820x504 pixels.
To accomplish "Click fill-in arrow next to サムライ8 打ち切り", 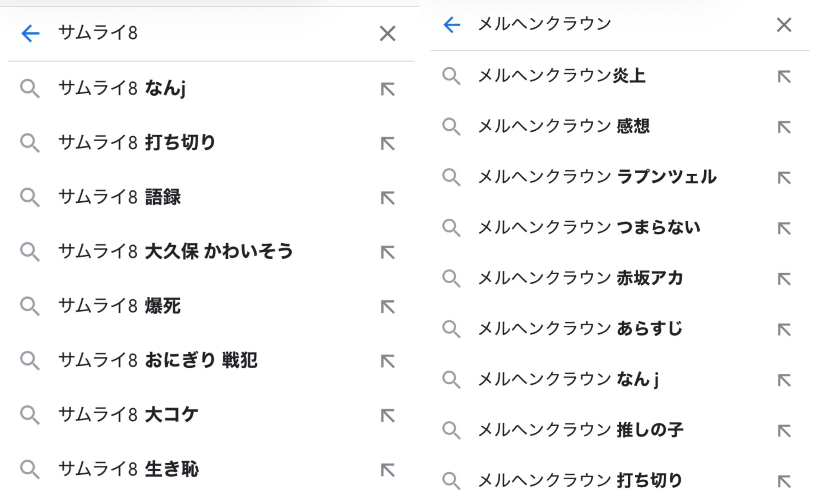I will tap(388, 143).
